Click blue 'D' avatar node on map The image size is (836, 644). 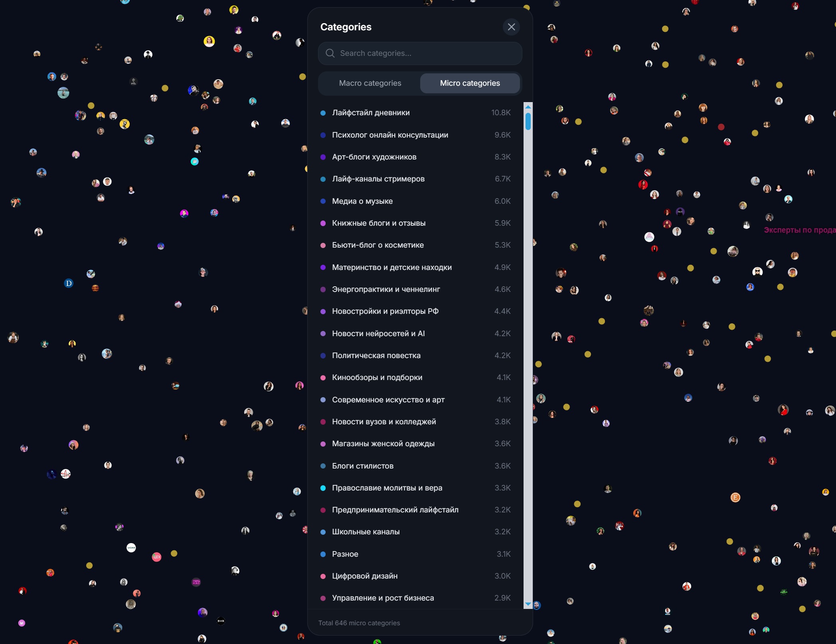click(69, 284)
